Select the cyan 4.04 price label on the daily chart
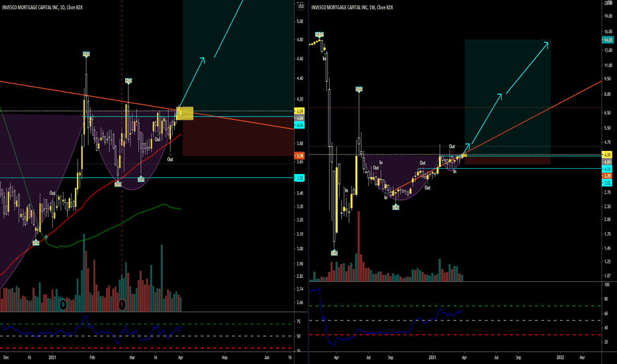 (x=299, y=125)
